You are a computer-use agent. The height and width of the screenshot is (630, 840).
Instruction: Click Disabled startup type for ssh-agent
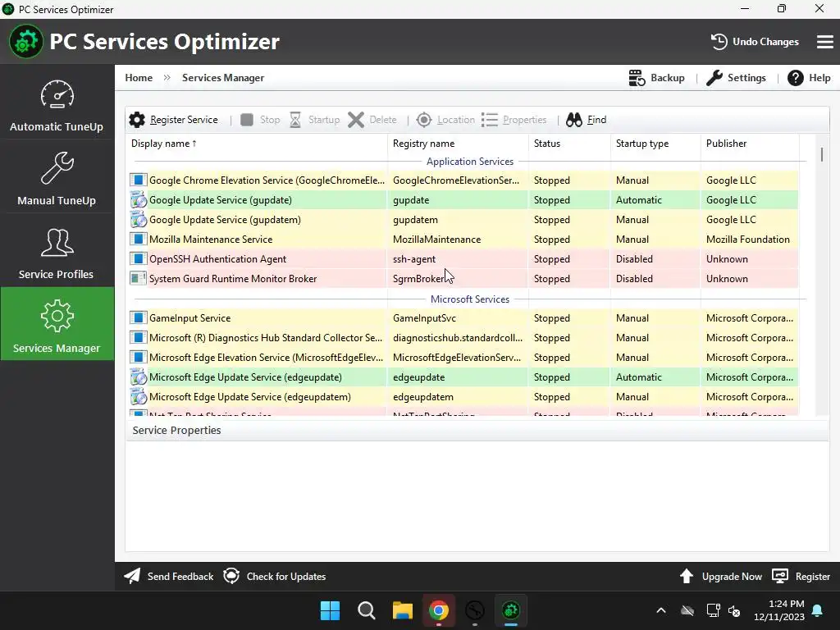point(655,258)
